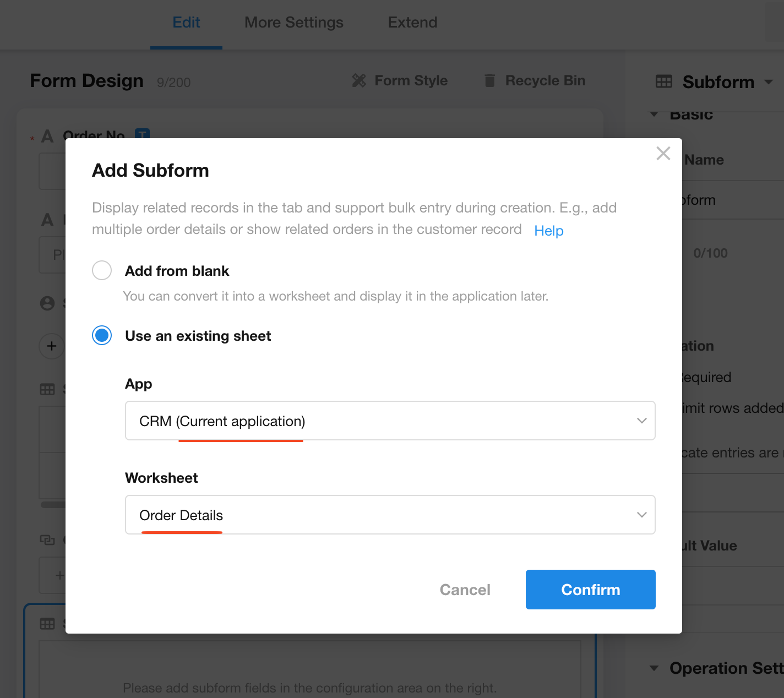
Task: Close the Add Subform dialog with X
Action: 663,153
